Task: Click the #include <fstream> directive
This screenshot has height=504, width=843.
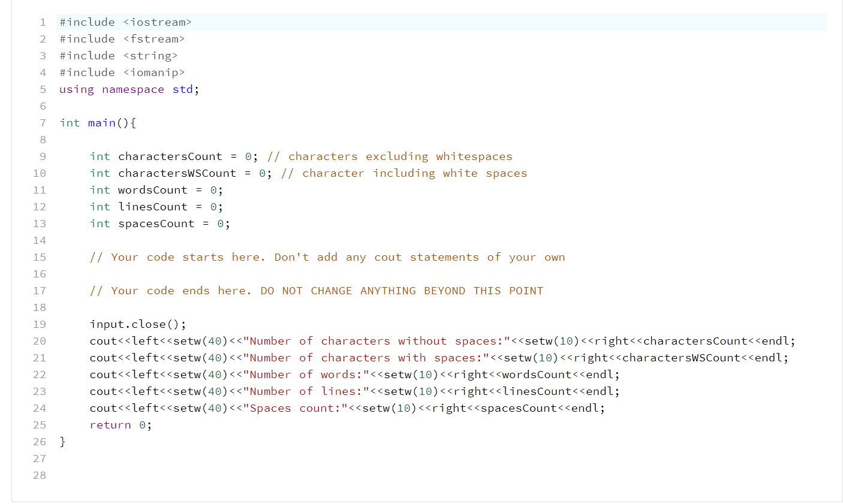Action: coord(122,38)
